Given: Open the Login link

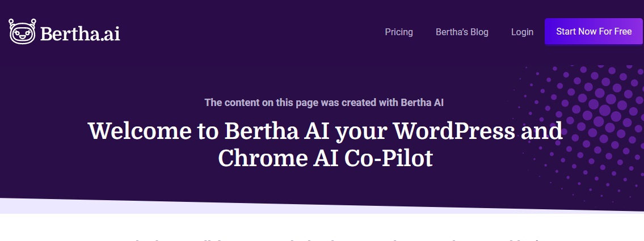Looking at the screenshot, I should click(522, 32).
